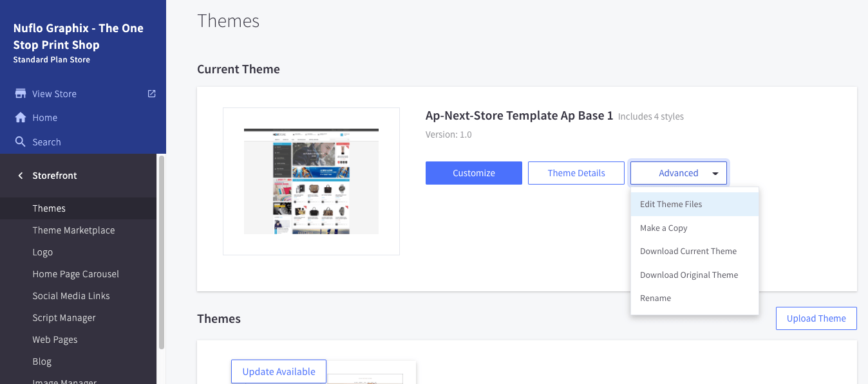Click the Search label in sidebar
Image resolution: width=868 pixels, height=384 pixels.
(47, 142)
